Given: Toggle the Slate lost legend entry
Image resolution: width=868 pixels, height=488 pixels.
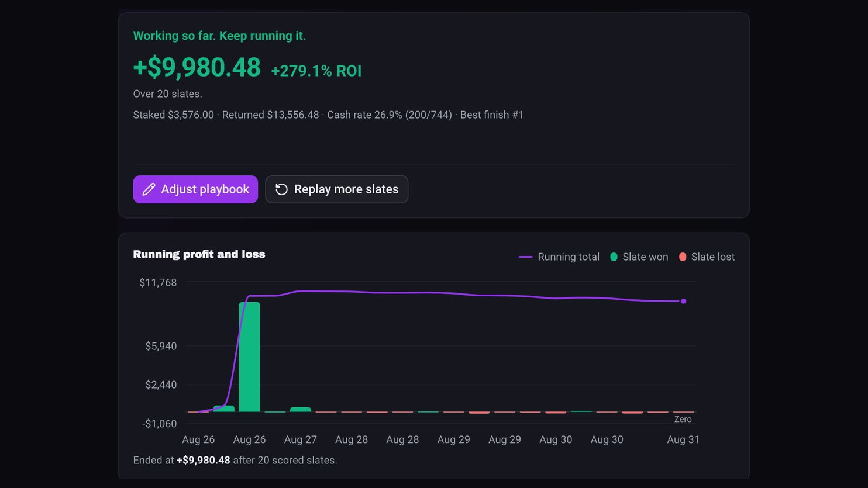Looking at the screenshot, I should [x=707, y=257].
